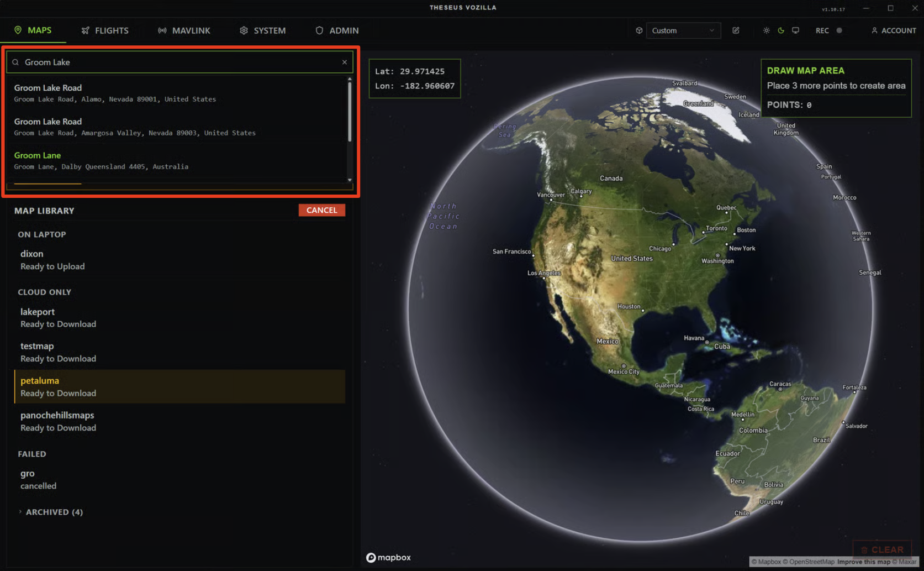924x571 pixels.
Task: Toggle the REC recording indicator
Action: (x=828, y=30)
